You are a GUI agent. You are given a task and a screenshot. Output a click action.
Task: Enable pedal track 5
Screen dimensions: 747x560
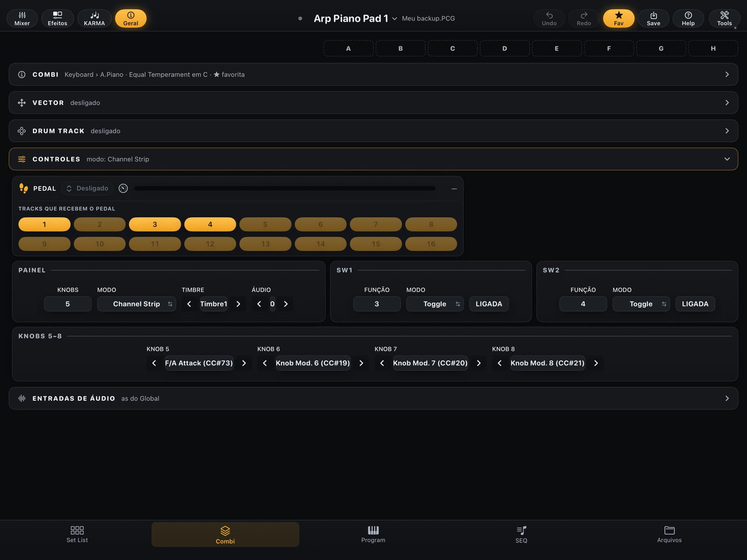(265, 224)
